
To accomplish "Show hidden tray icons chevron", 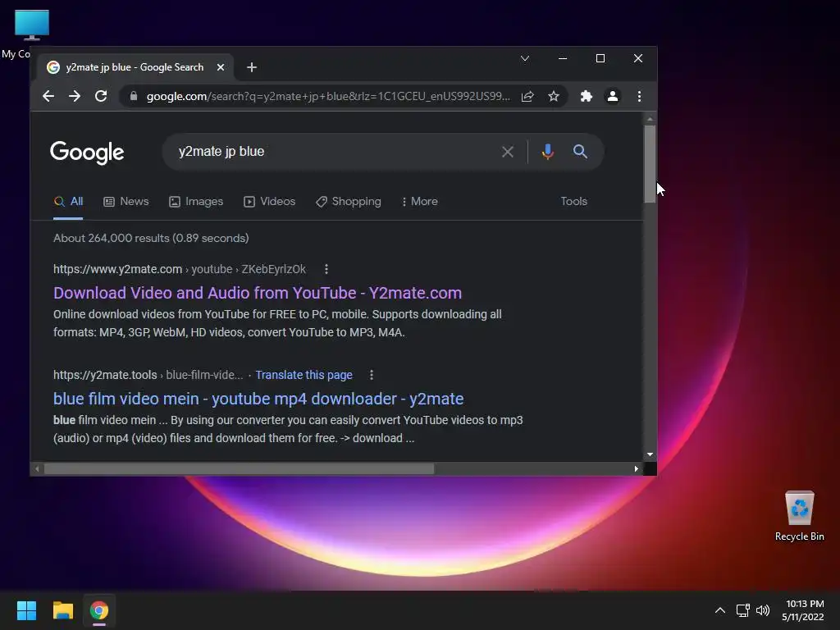I will (720, 610).
